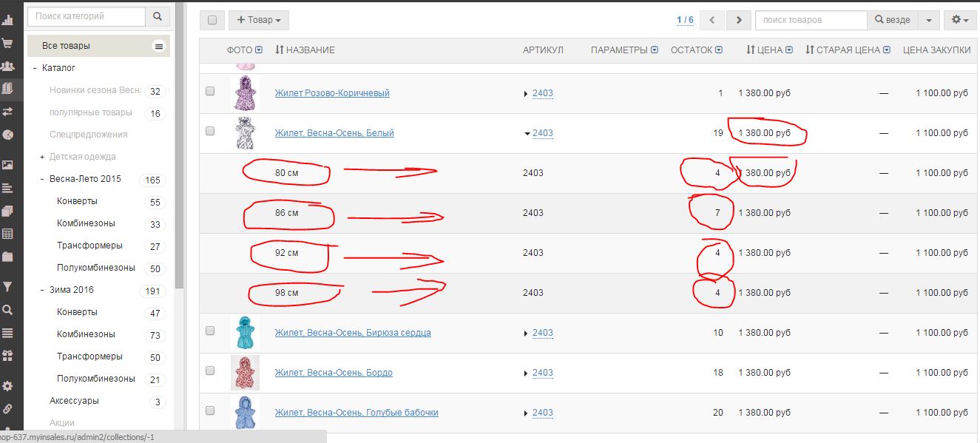Viewport: 980px width, 443px height.
Task: Click the category search magnifier button
Action: (158, 16)
